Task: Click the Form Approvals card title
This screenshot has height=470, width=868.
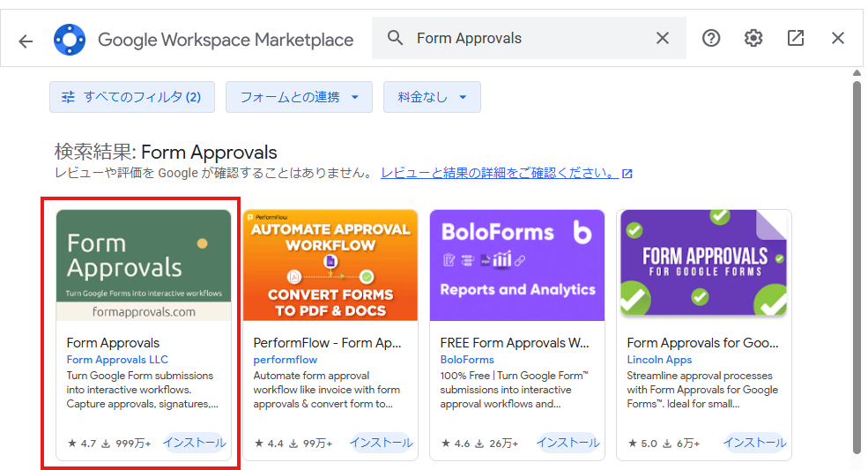Action: coord(113,343)
